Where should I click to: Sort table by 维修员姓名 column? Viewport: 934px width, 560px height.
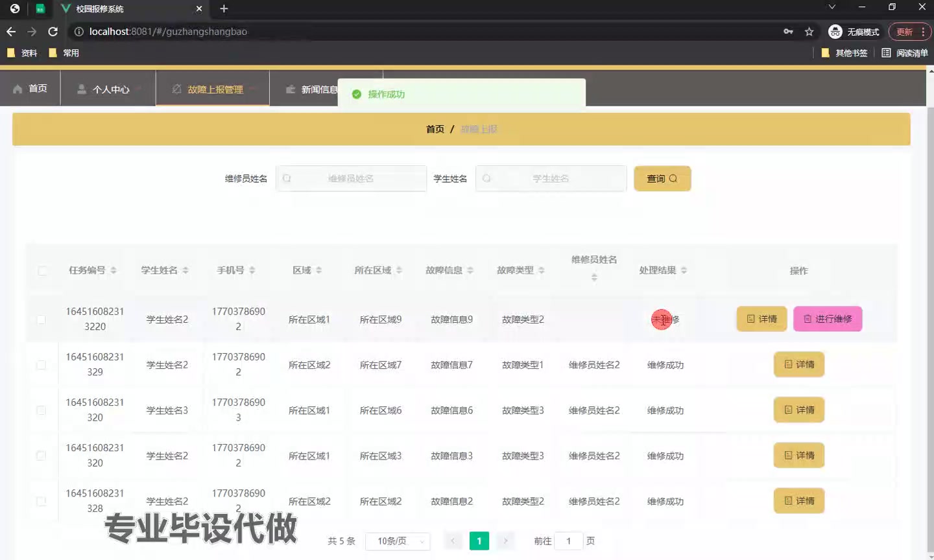[x=594, y=277]
